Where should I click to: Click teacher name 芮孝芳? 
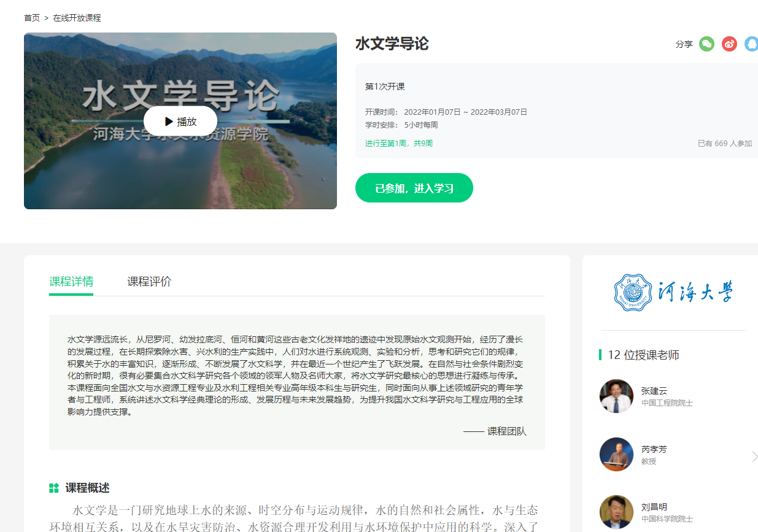click(x=654, y=449)
